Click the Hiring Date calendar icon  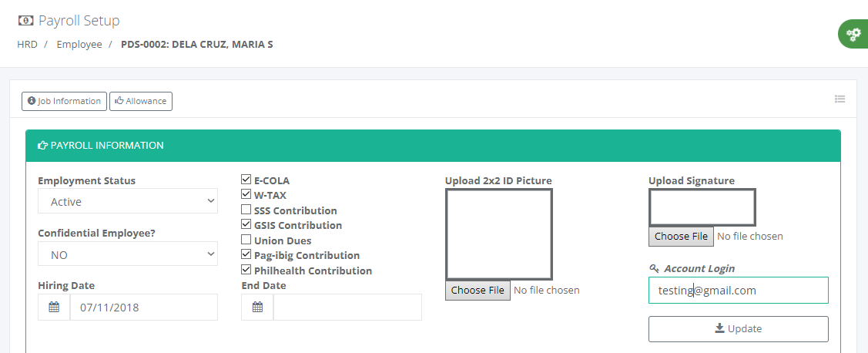(x=54, y=307)
